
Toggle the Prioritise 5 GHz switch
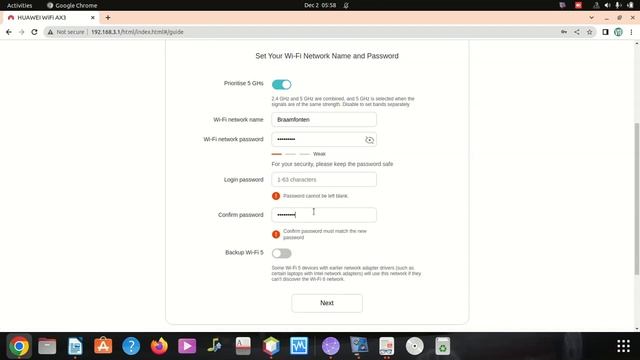coord(281,84)
